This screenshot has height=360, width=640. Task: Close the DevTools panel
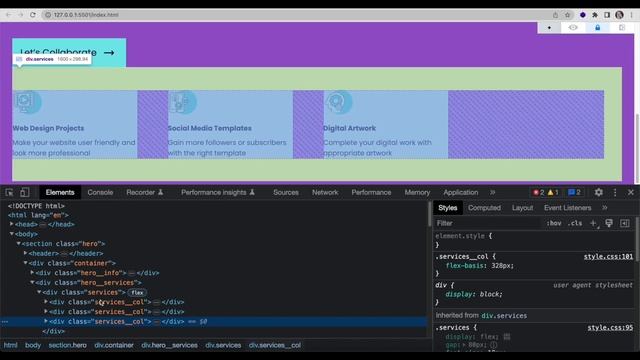point(631,192)
